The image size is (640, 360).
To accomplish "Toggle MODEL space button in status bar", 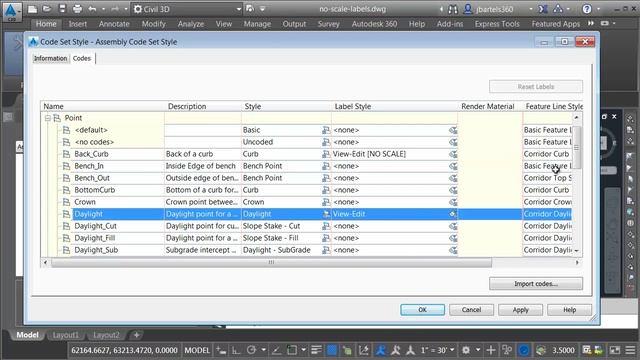I will point(197,350).
